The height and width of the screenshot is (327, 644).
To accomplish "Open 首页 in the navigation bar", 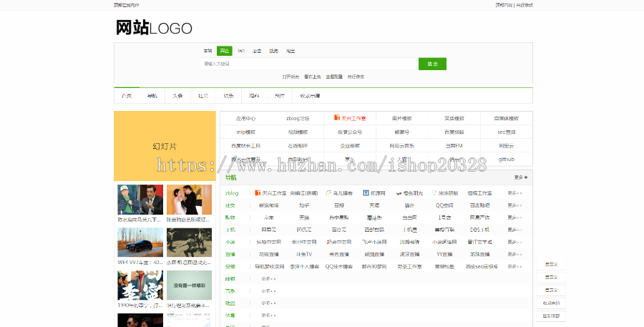I will tap(127, 96).
